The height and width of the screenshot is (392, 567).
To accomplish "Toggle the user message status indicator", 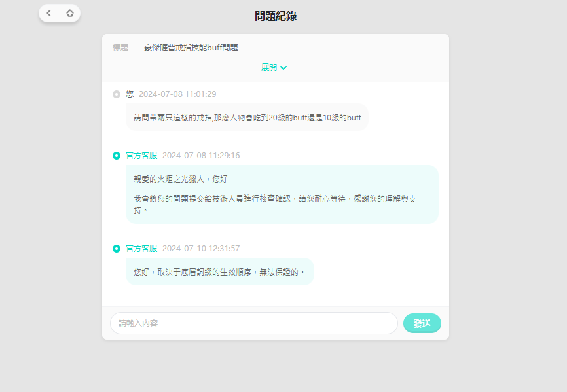I will pyautogui.click(x=117, y=94).
